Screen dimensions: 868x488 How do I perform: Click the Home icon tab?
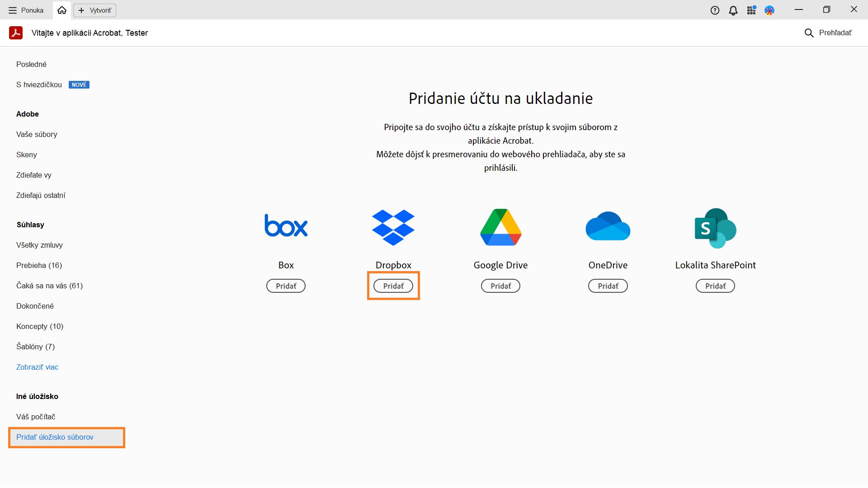(62, 10)
